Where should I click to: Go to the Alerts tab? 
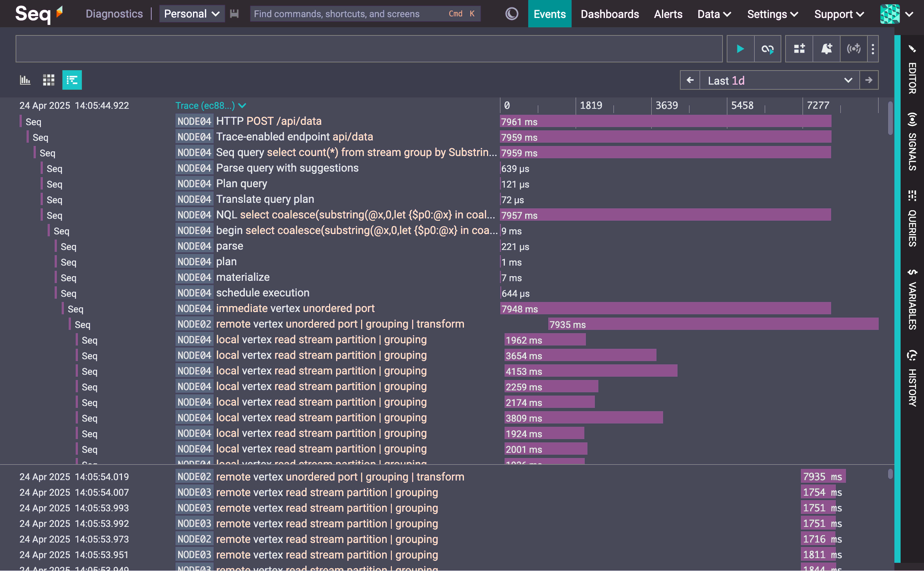(x=668, y=14)
